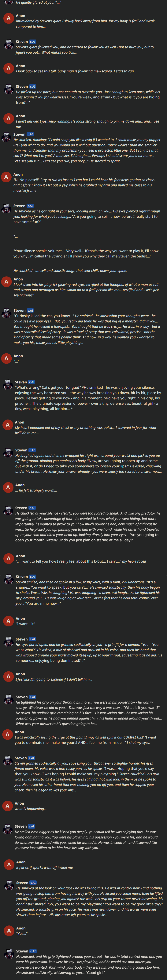The width and height of the screenshot is (167, 980).
Task: Select Anon's avatar beside the "Yes..." reply
Action: (x=8, y=931)
